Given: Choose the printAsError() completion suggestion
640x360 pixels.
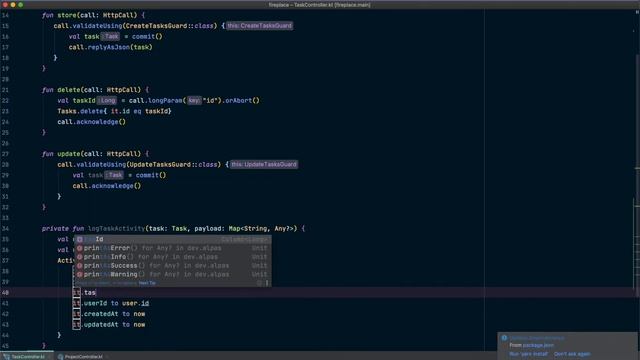Looking at the screenshot, I should (x=172, y=248).
